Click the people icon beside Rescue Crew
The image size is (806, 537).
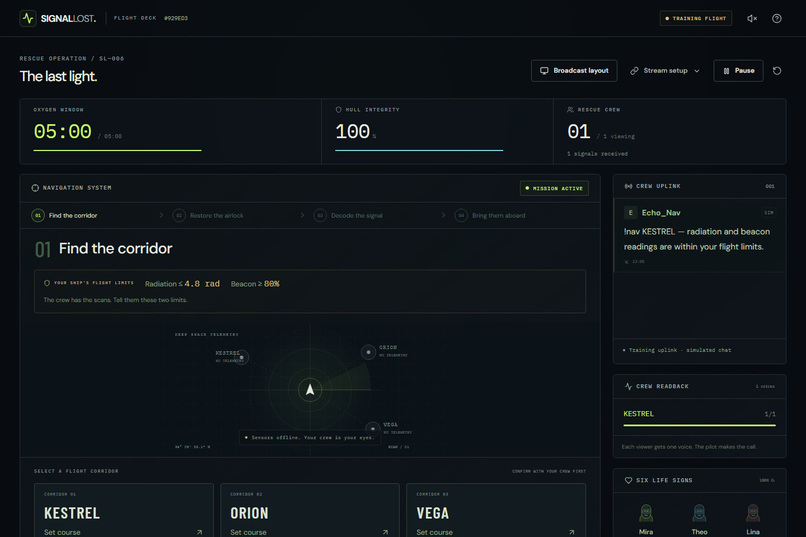click(570, 109)
